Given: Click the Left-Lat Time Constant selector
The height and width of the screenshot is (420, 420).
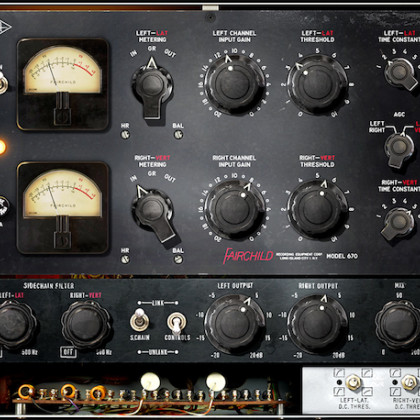Looking at the screenshot, I should tap(400, 74).
